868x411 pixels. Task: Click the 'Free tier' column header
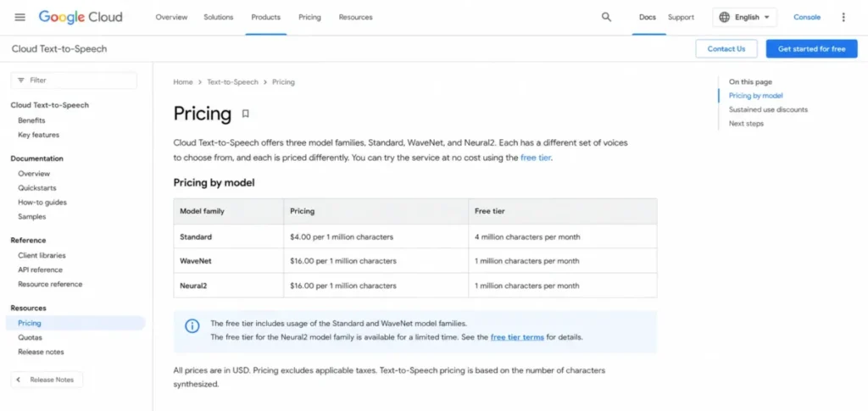[563, 211]
